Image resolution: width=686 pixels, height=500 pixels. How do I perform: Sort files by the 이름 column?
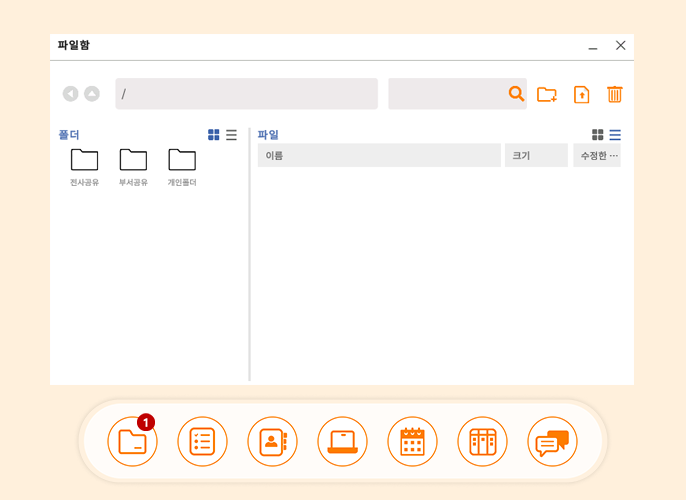tap(379, 155)
